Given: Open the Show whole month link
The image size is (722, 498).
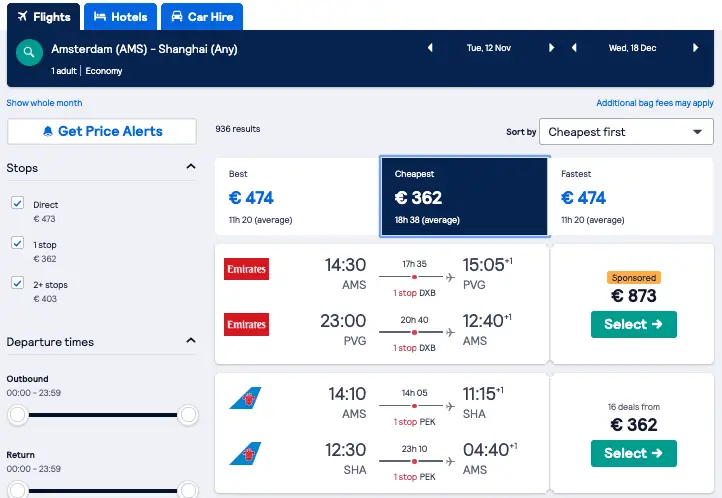Looking at the screenshot, I should [44, 103].
